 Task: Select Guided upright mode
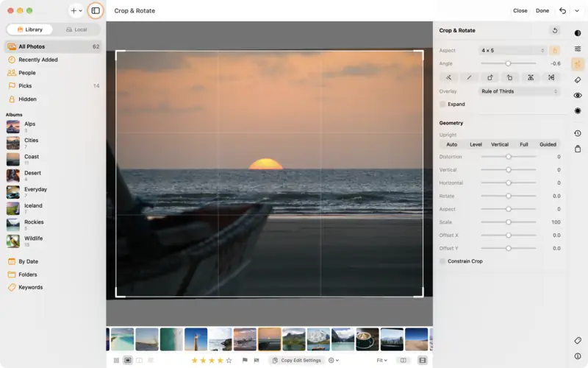pos(548,144)
